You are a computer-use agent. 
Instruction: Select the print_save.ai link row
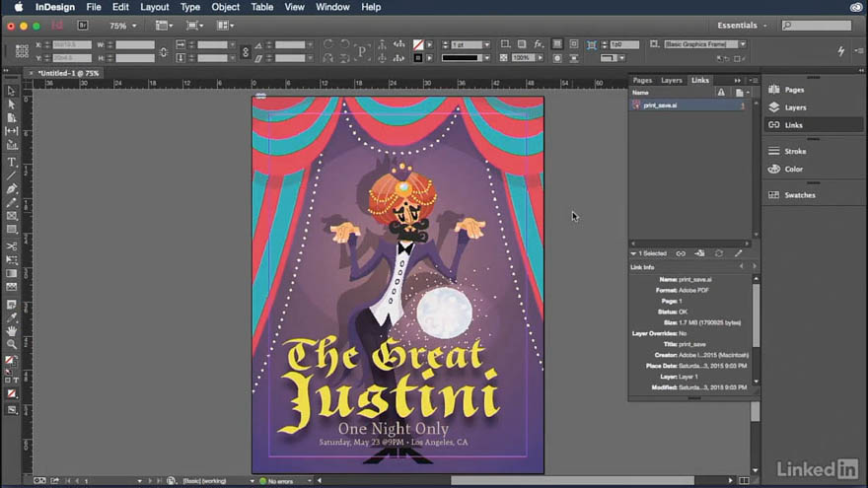pos(689,105)
